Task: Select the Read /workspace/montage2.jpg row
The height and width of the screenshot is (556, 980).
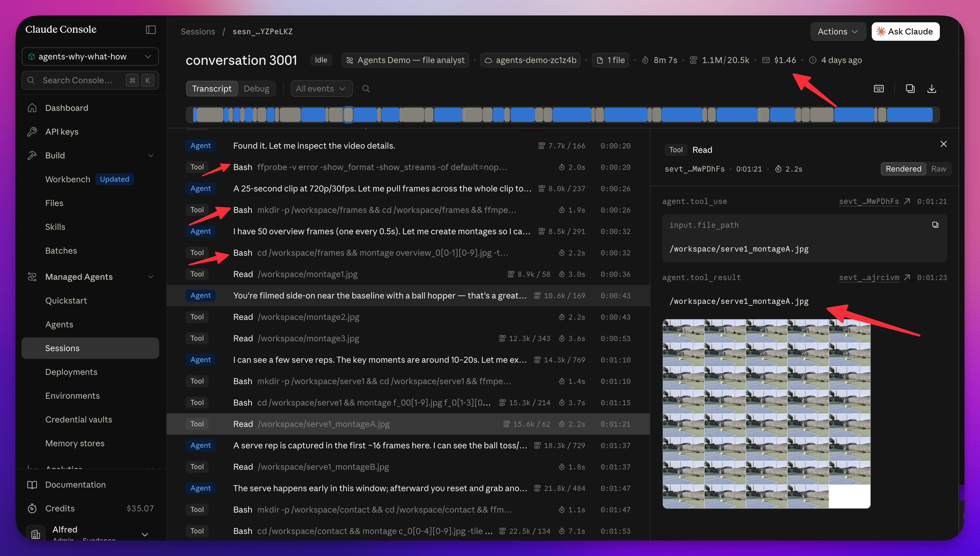Action: tap(408, 317)
